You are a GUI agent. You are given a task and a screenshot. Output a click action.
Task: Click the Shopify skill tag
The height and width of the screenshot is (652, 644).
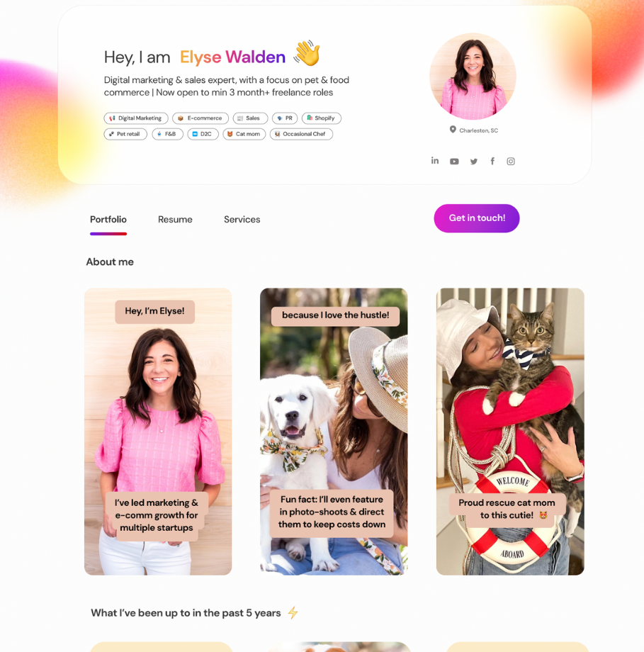[322, 118]
